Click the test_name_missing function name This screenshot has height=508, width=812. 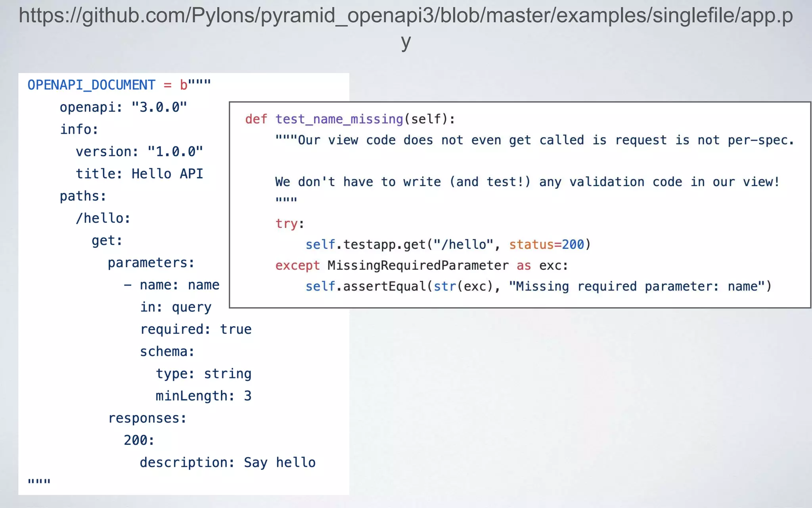point(339,119)
